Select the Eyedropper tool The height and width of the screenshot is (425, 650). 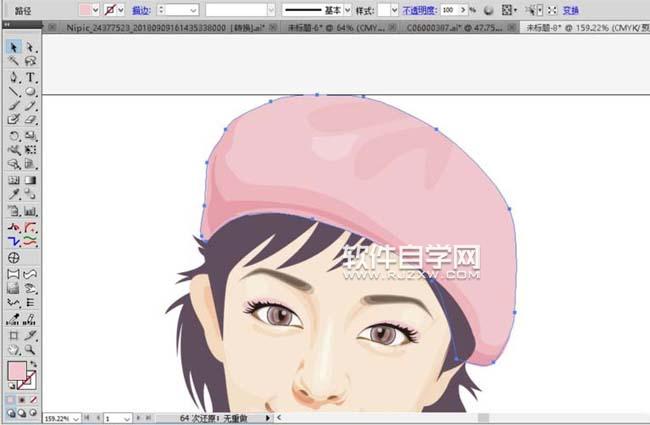pyautogui.click(x=14, y=194)
